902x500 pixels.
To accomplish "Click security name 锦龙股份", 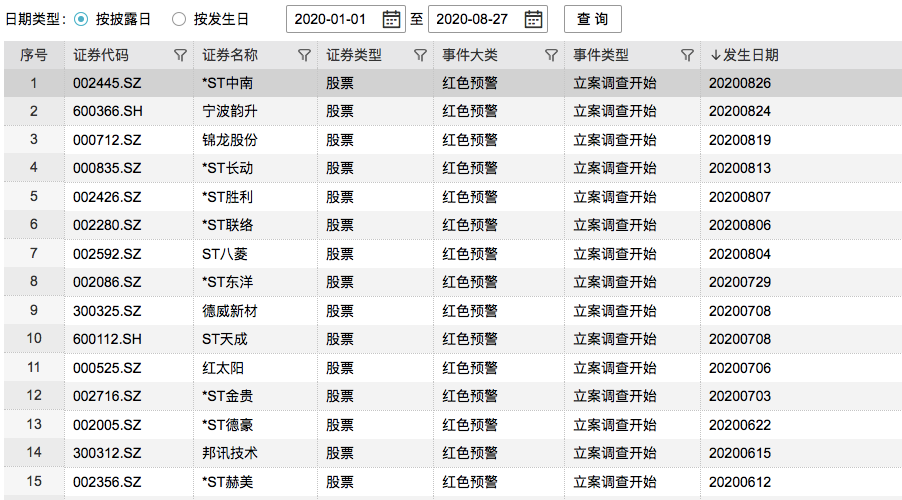I will [230, 140].
